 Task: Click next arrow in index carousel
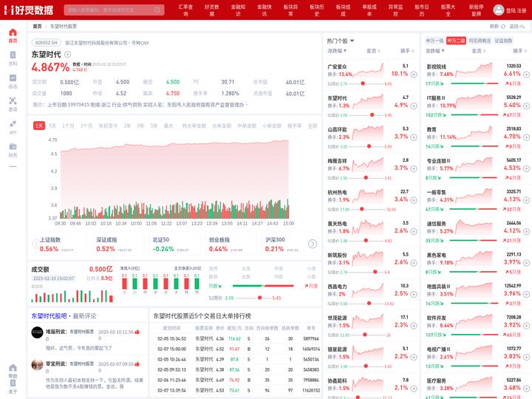click(x=313, y=244)
